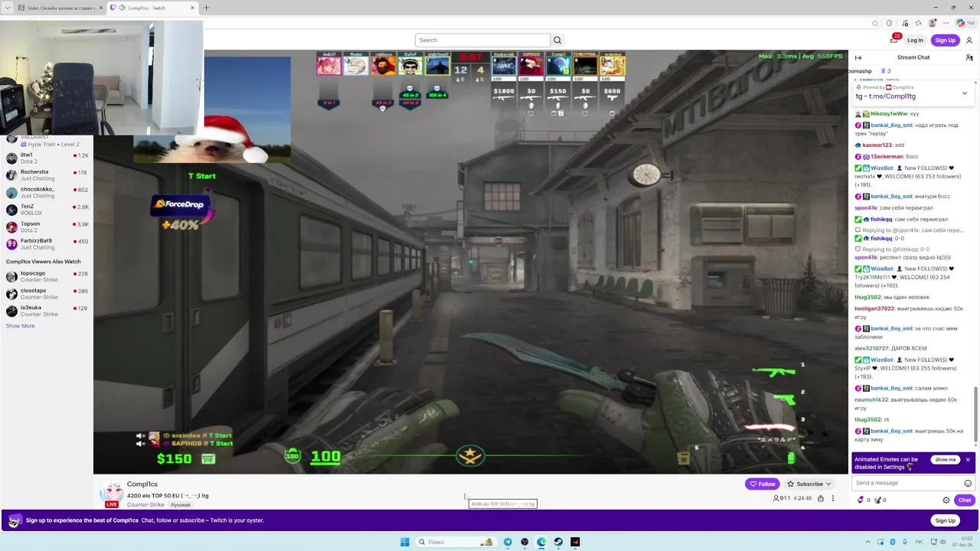980x551 pixels.
Task: Click the Русский language tag
Action: 180,505
